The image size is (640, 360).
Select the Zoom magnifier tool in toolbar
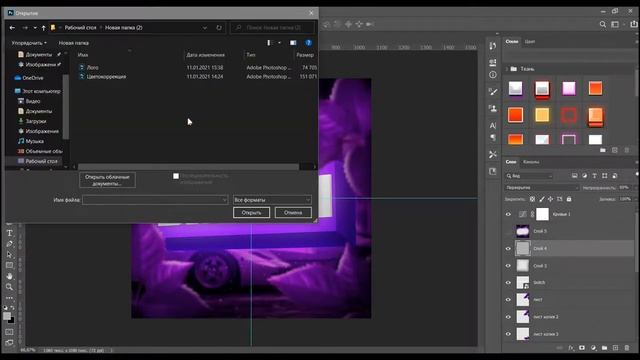click(x=9, y=287)
